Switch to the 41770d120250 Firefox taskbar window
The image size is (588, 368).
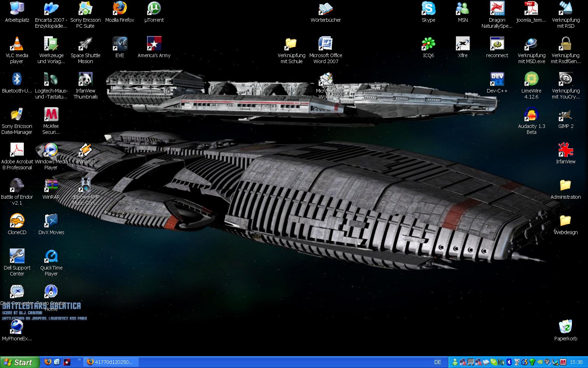pyautogui.click(x=111, y=362)
